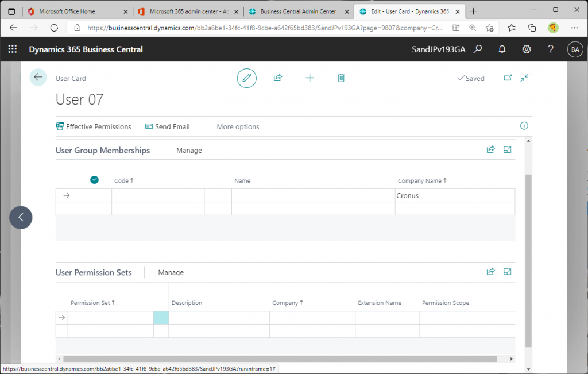The image size is (588, 374).
Task: Click browser back arrow
Action: click(14, 28)
